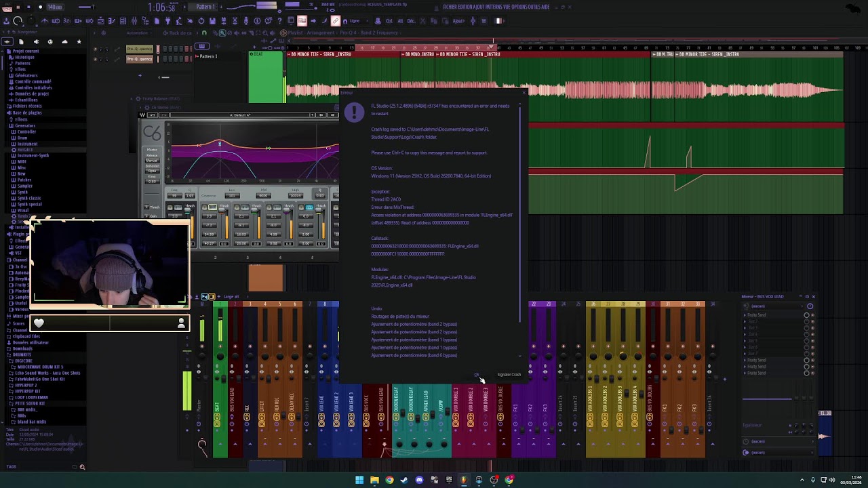Viewport: 868px width, 488px height.
Task: Select the browser star favorites tab
Action: (x=79, y=42)
